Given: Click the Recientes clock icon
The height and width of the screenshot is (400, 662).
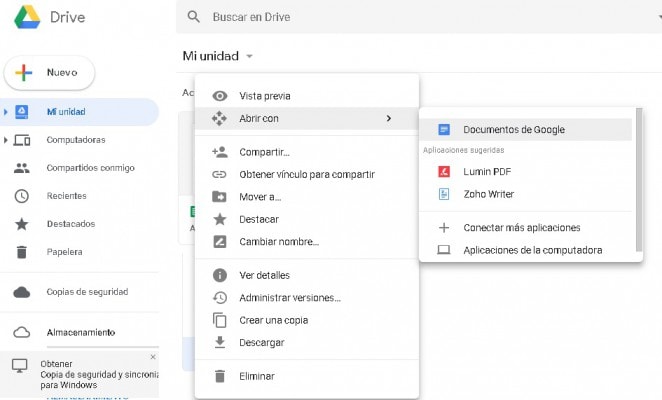Looking at the screenshot, I should pyautogui.click(x=22, y=196).
